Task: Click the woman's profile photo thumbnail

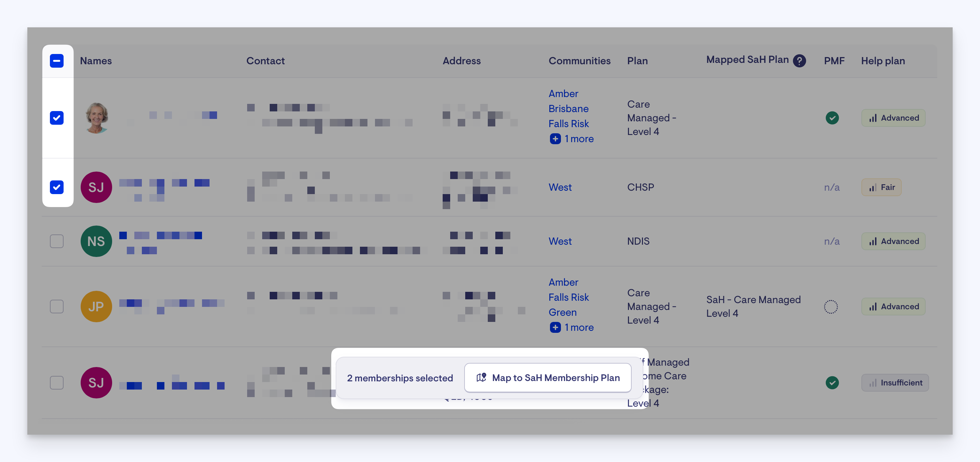Action: (x=97, y=118)
